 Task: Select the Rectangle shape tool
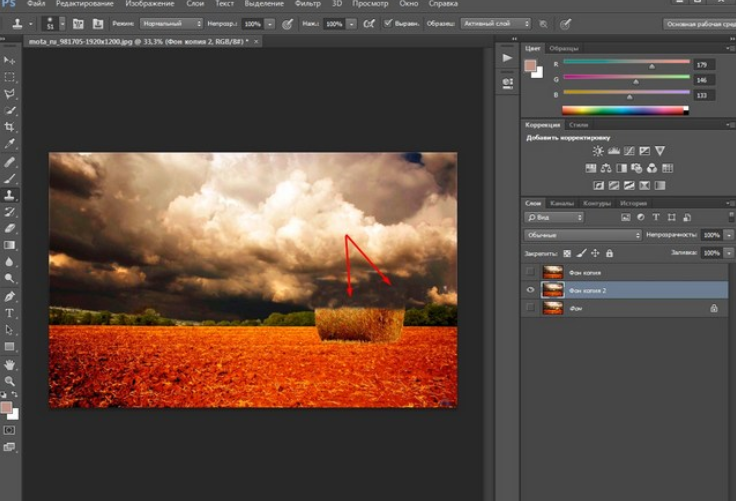point(9,347)
